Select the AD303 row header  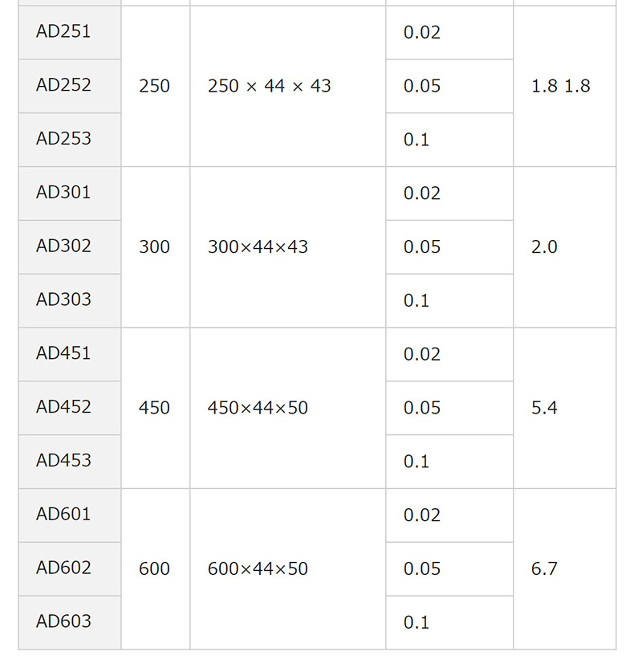[64, 299]
